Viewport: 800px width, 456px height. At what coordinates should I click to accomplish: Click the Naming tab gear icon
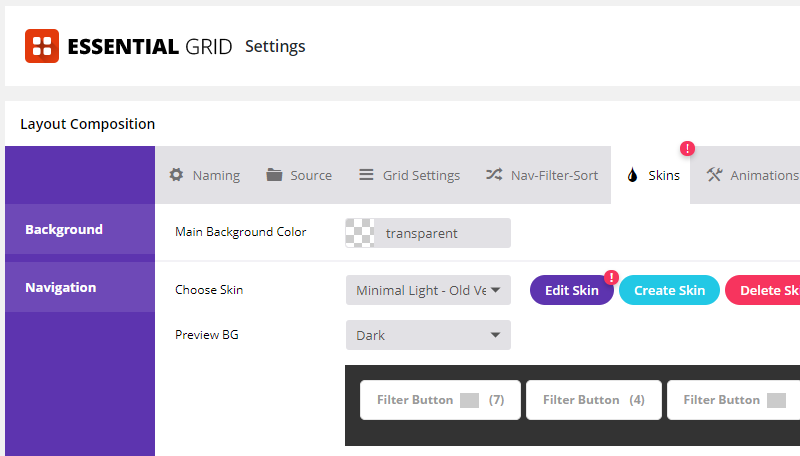(177, 175)
